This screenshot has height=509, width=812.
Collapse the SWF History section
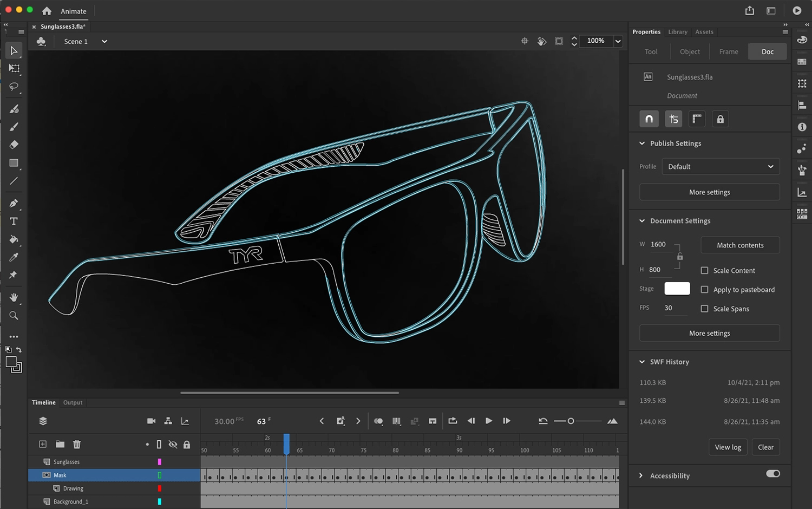642,362
